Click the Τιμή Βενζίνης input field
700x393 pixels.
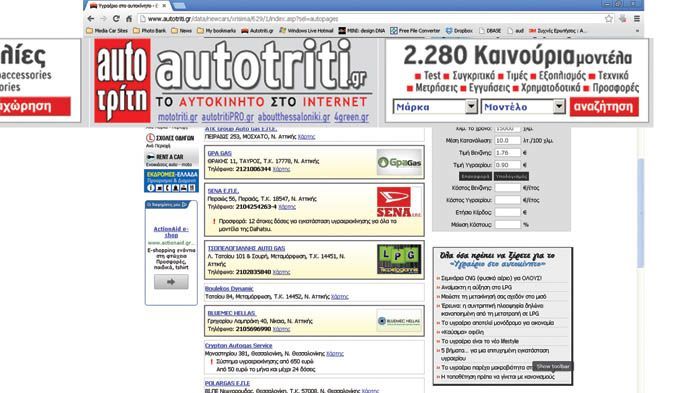(x=508, y=153)
